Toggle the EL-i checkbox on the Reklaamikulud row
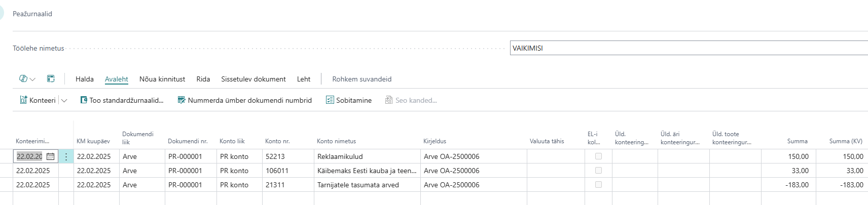Image resolution: width=868 pixels, height=205 pixels. click(598, 156)
